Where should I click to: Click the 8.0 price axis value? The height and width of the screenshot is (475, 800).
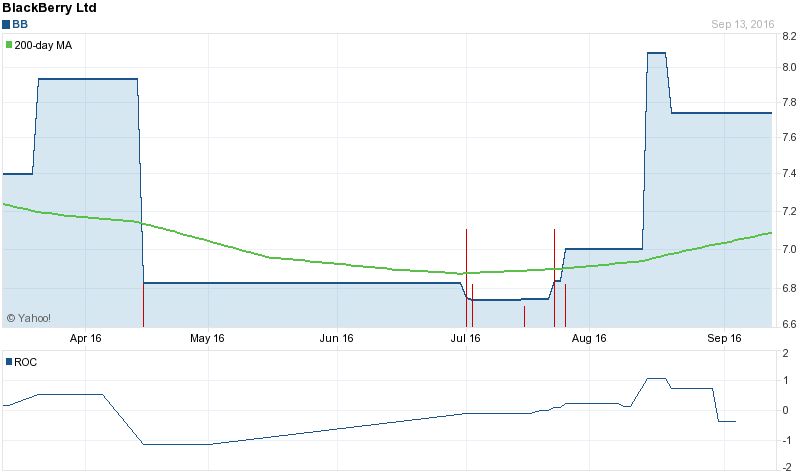(789, 67)
